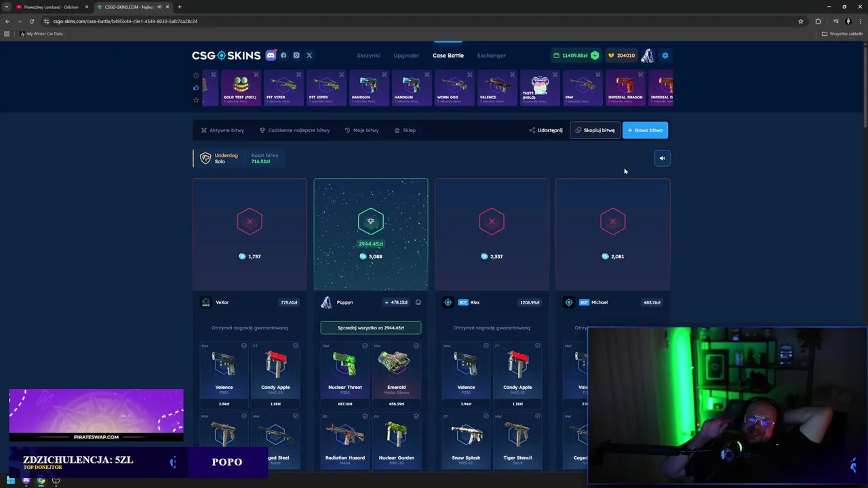The image size is (868, 488).
Task: Click the Udostępnij share button
Action: 546,130
